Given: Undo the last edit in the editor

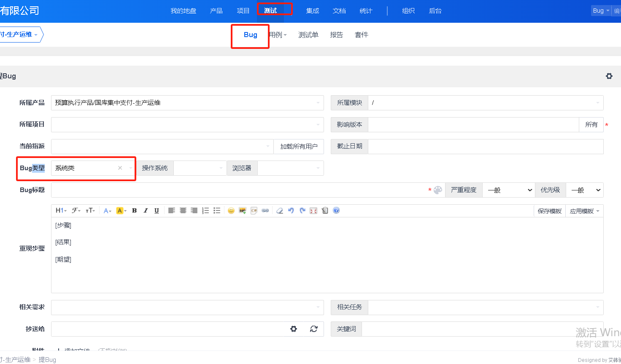Looking at the screenshot, I should pyautogui.click(x=291, y=211).
